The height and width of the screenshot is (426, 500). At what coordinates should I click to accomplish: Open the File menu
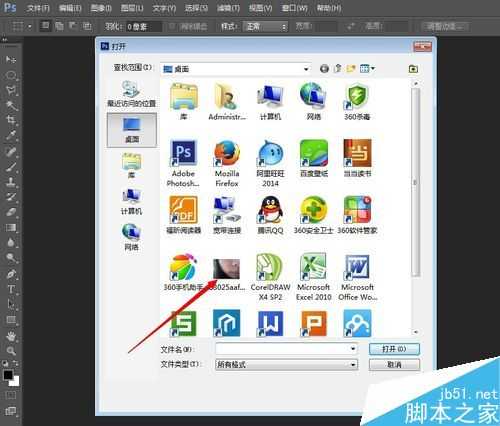coord(38,8)
